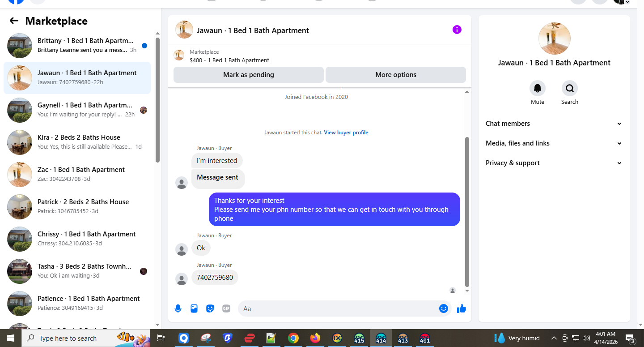
Task: Click conversation list scrollbar thumb
Action: tap(157, 99)
